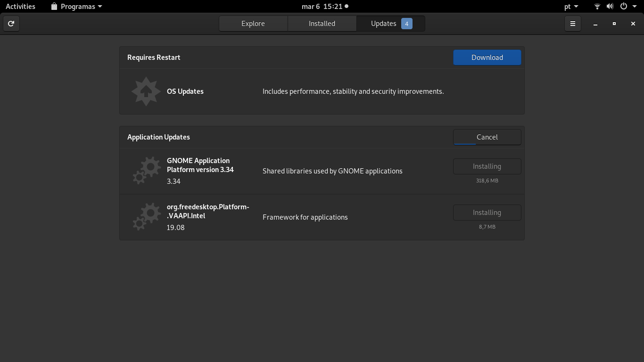Open the OS Updates row details
Image resolution: width=644 pixels, height=362 pixels.
(x=322, y=91)
